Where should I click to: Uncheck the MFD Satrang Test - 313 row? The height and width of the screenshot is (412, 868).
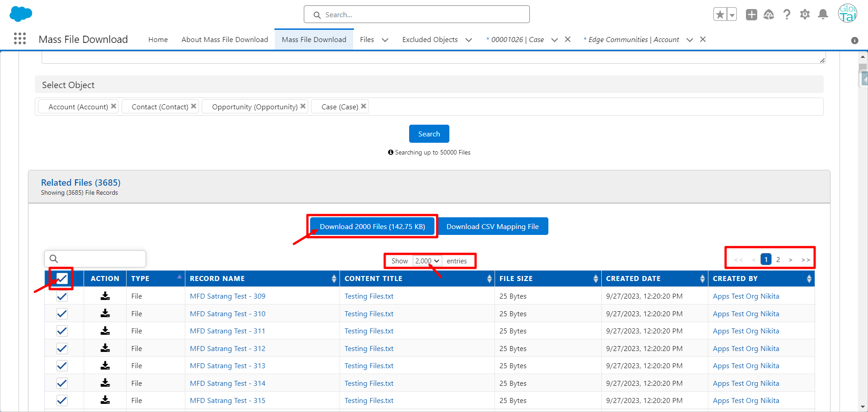tap(62, 366)
